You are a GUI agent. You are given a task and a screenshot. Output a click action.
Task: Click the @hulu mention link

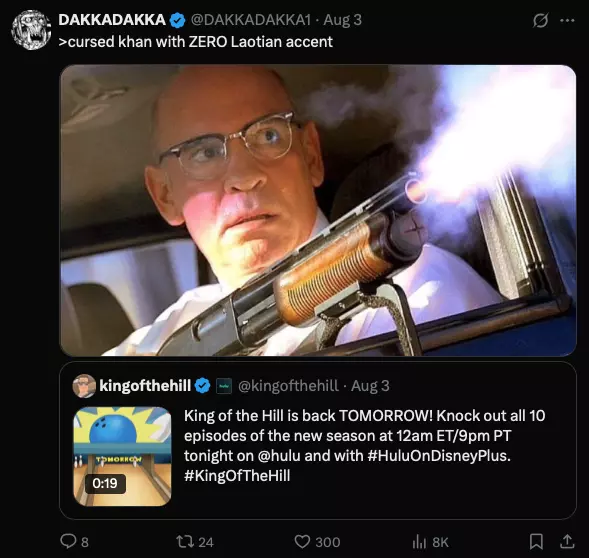pyautogui.click(x=279, y=456)
